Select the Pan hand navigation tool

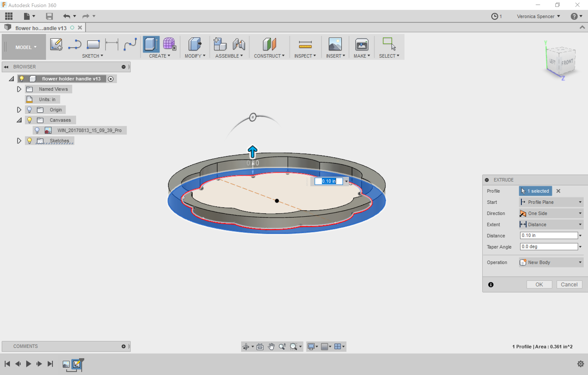[x=271, y=346]
